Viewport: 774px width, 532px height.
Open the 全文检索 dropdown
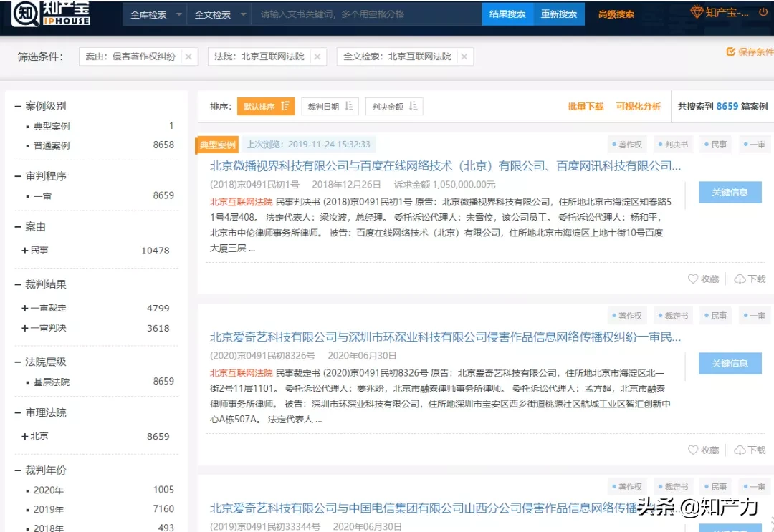219,15
